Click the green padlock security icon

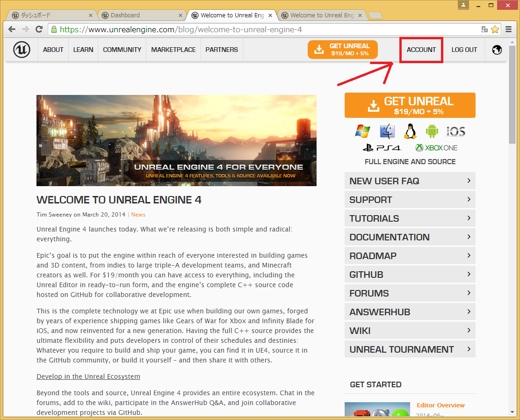tap(54, 29)
